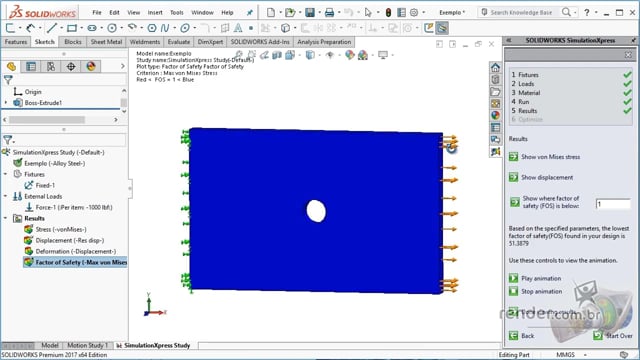This screenshot has width=640, height=360.
Task: Select the Straight Slot sketch tool
Action: [x=92, y=28]
